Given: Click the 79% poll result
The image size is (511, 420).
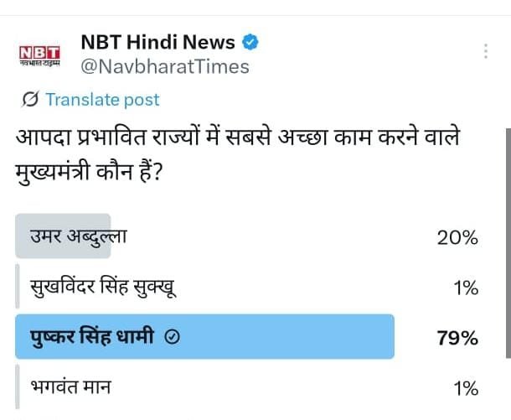Looking at the screenshot, I should click(457, 339).
